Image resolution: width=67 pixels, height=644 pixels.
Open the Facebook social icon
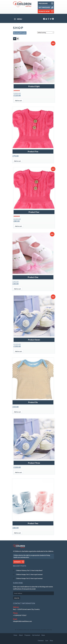(44, 19)
